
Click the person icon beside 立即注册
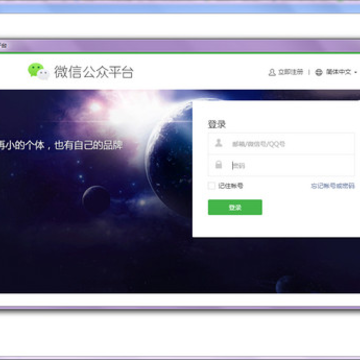(272, 72)
